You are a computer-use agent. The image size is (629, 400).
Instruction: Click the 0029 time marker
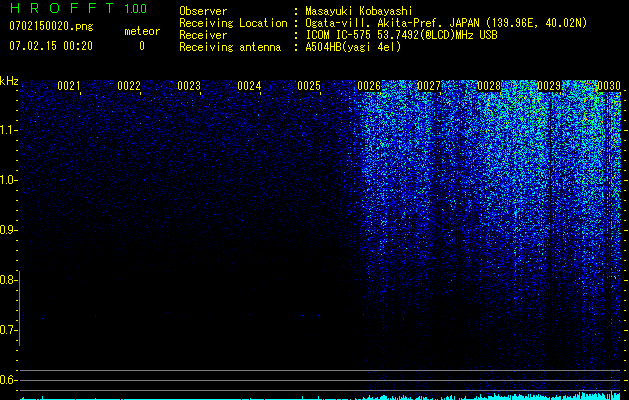coord(549,86)
